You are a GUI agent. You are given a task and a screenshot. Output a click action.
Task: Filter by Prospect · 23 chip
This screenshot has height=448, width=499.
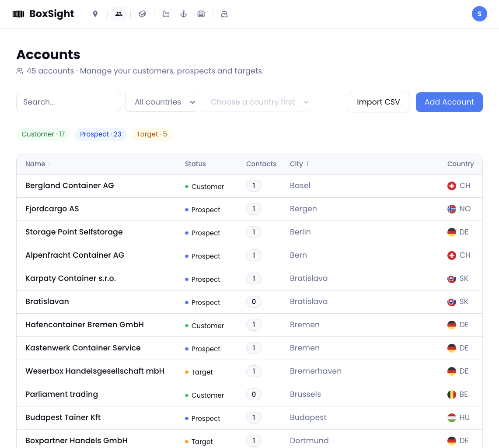tap(101, 134)
